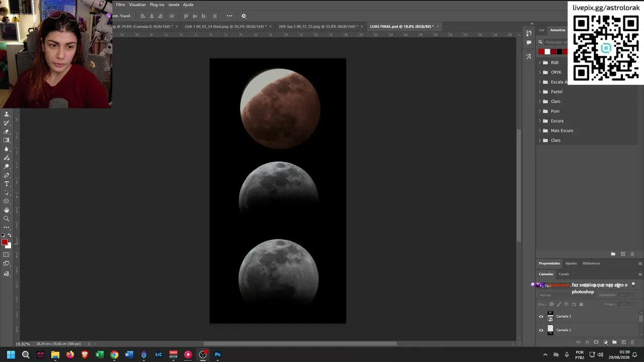
Task: Reset default foreground and background colors
Action: pyautogui.click(x=3, y=235)
